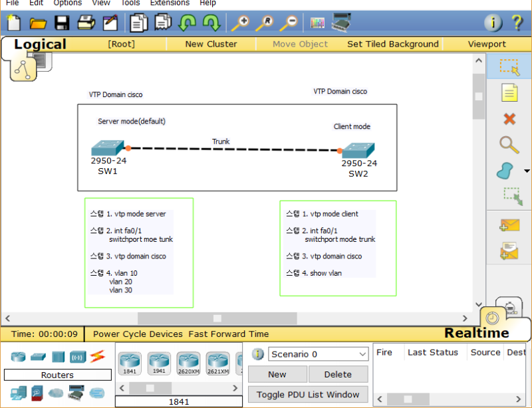Save the file using the Save icon
The height and width of the screenshot is (408, 532).
click(x=62, y=23)
